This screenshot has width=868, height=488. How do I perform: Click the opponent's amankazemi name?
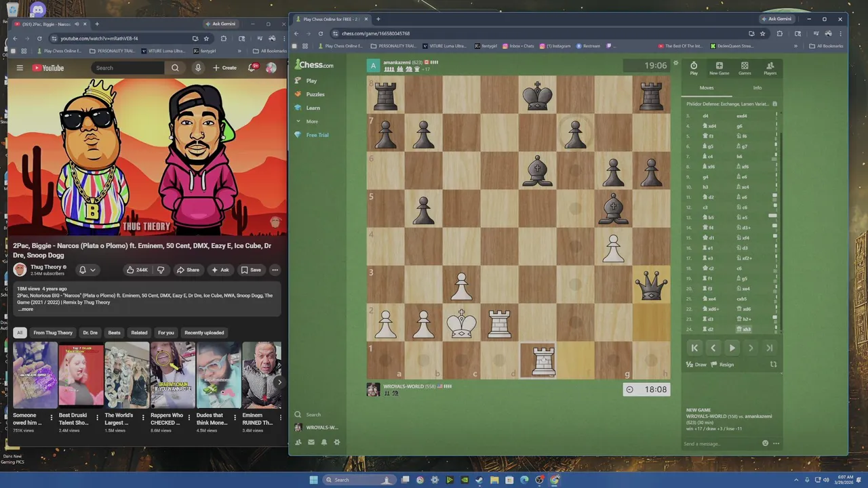397,62
